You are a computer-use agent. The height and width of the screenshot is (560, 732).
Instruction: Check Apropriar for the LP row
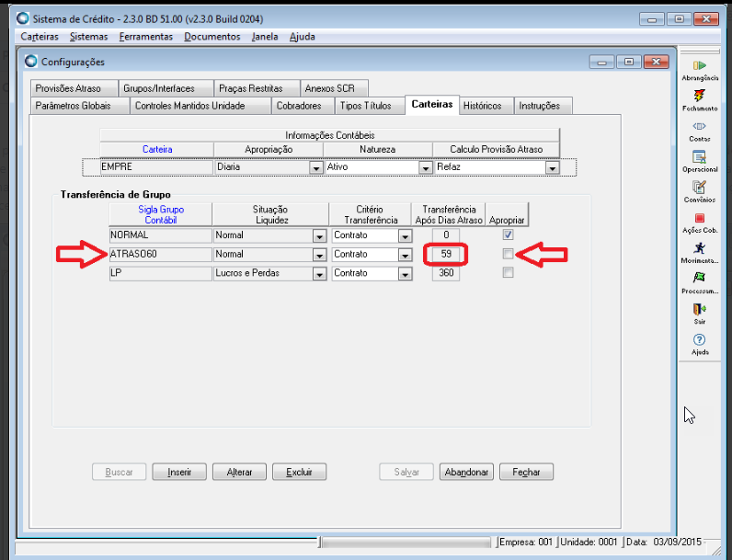point(508,272)
